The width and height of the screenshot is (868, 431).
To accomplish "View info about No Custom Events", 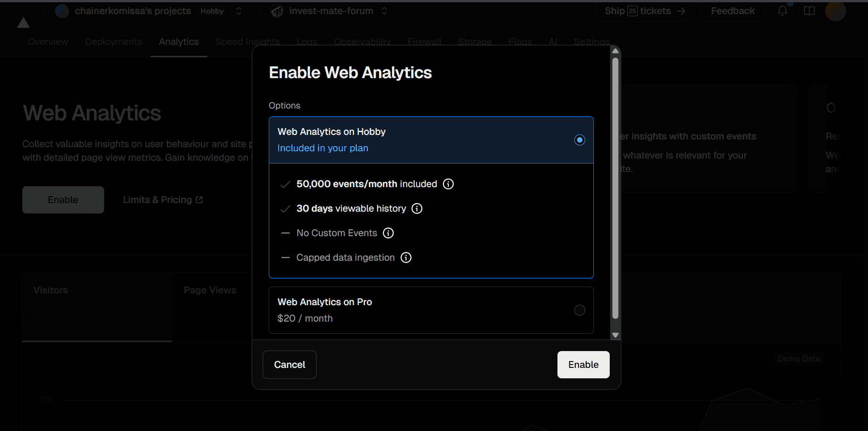I will (388, 233).
